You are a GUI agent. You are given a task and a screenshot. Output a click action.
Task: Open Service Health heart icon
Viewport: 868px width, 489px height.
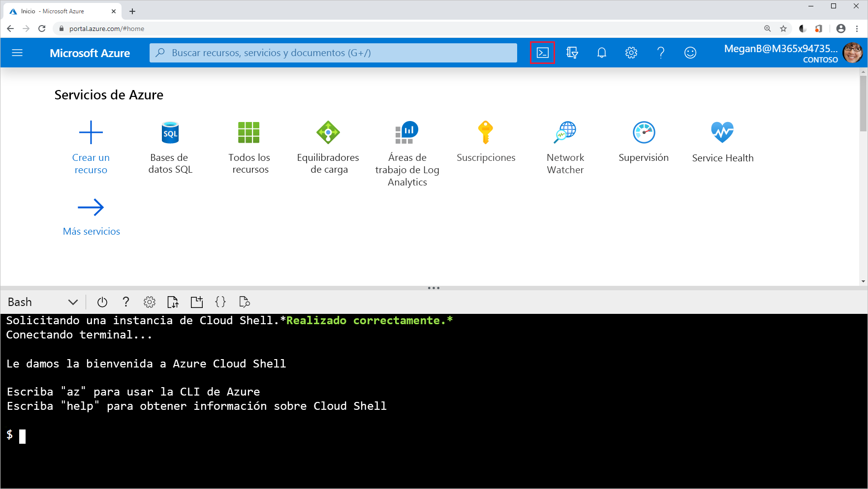(x=722, y=132)
